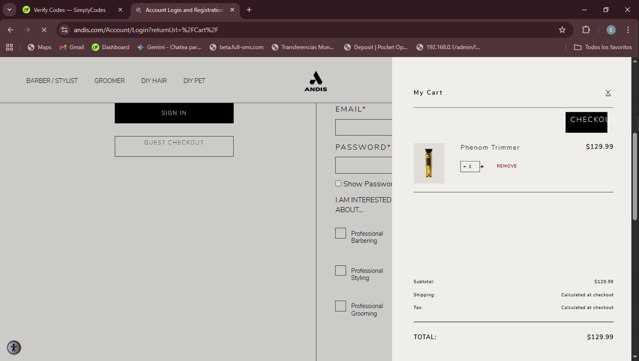The image size is (639, 361).
Task: Open the DIY HAIR menu
Action: coord(154,81)
